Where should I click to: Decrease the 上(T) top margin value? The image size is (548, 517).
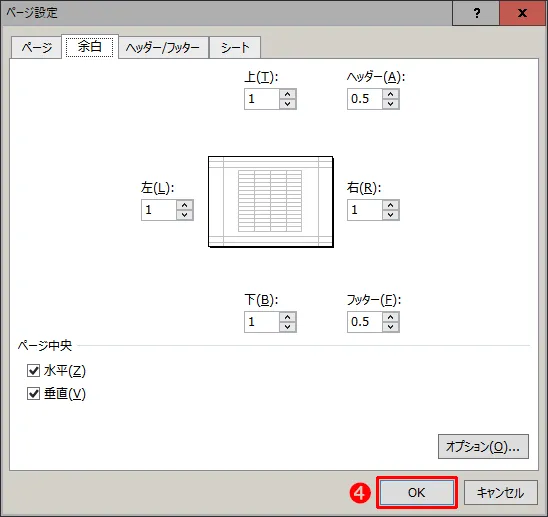(288, 104)
